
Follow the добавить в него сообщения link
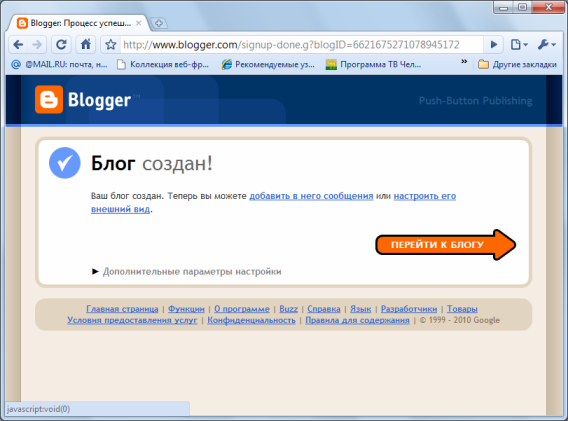pyautogui.click(x=311, y=196)
